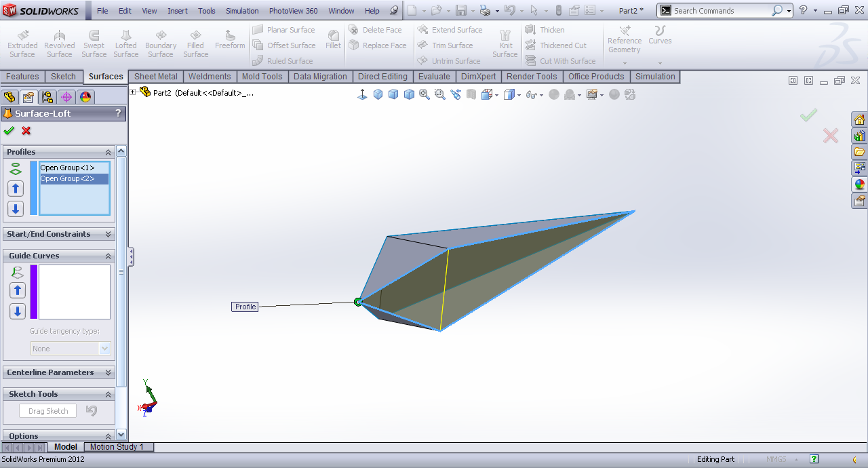
Task: Open Design Library in task pane
Action: pos(859,136)
